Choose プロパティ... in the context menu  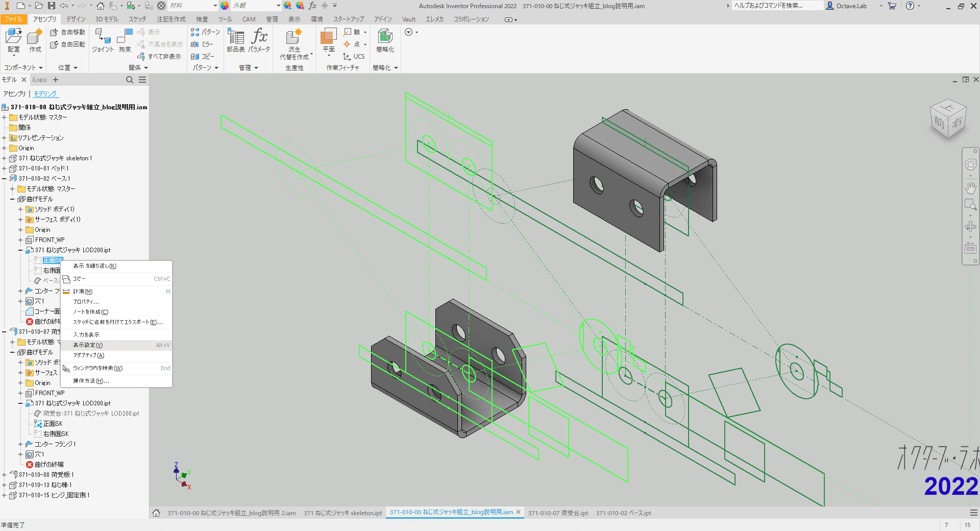[x=116, y=302]
